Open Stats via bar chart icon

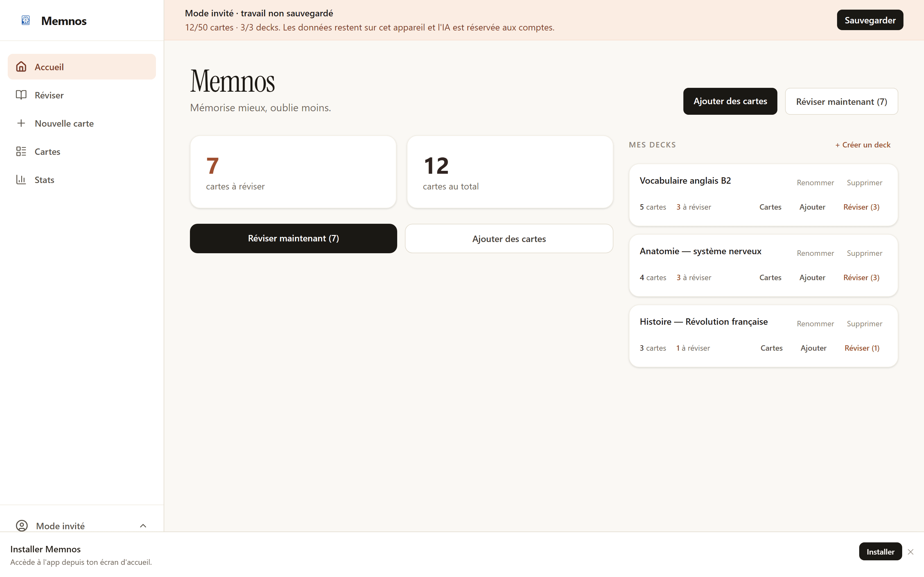pos(21,180)
